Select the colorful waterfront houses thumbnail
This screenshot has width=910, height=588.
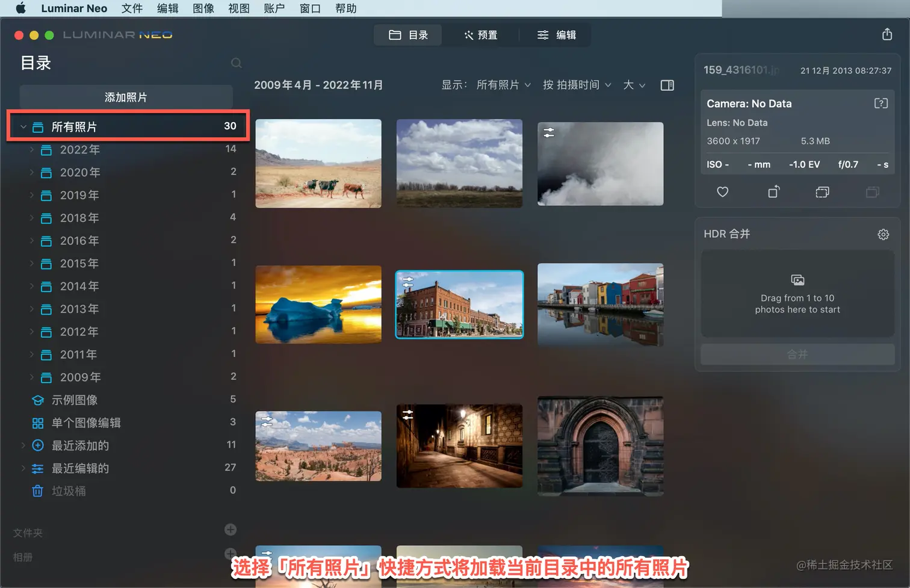point(600,305)
